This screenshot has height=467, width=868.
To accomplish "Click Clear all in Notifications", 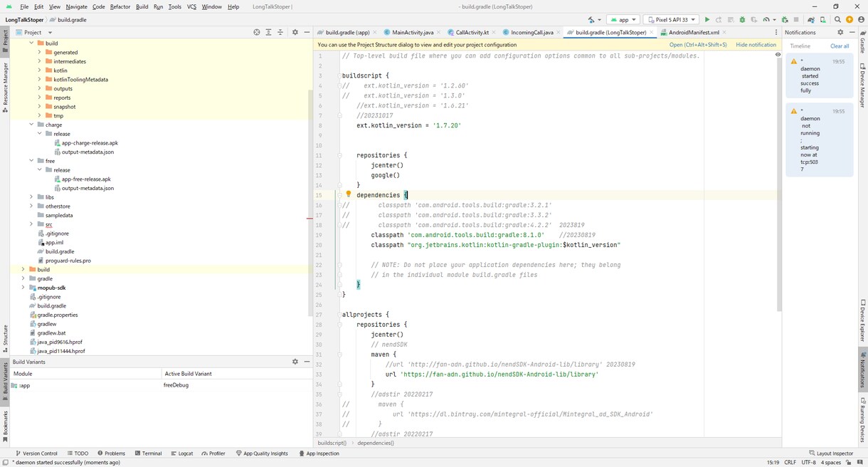I will [x=840, y=46].
